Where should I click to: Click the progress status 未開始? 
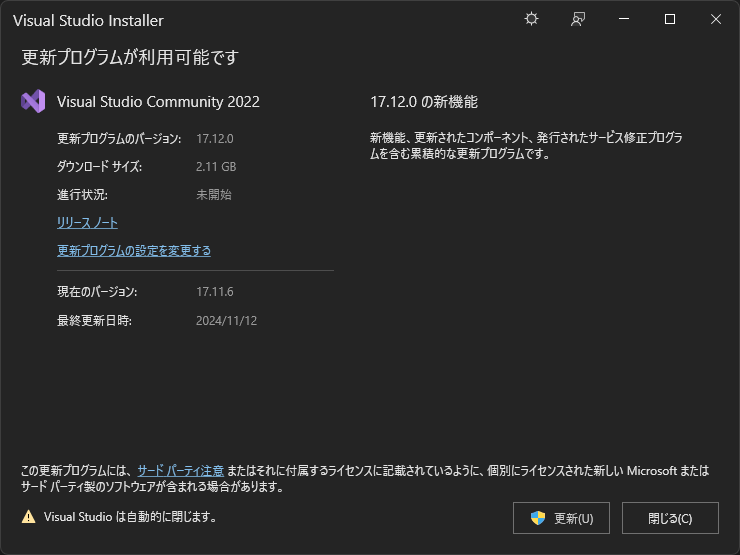tap(214, 194)
